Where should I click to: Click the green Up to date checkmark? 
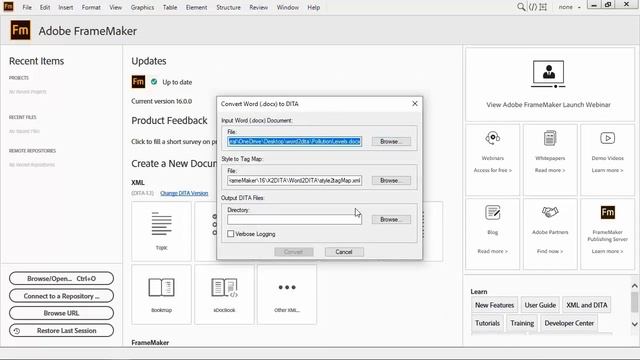pyautogui.click(x=154, y=82)
